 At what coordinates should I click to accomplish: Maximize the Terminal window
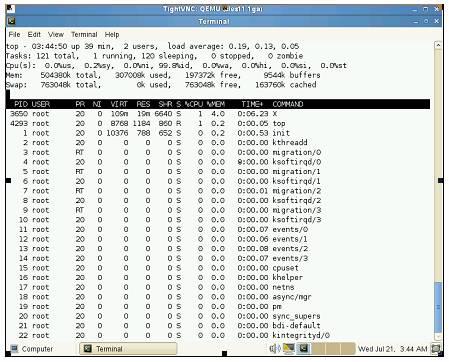pyautogui.click(x=426, y=21)
